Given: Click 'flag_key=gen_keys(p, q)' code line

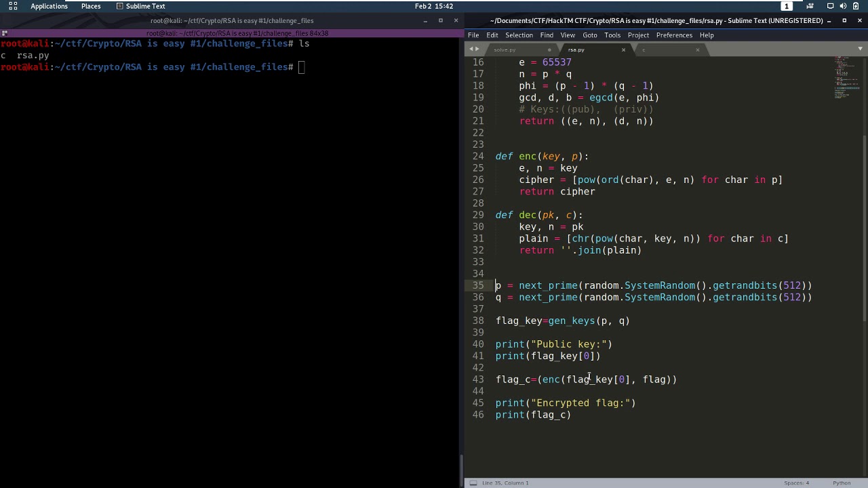Looking at the screenshot, I should click(x=562, y=321).
